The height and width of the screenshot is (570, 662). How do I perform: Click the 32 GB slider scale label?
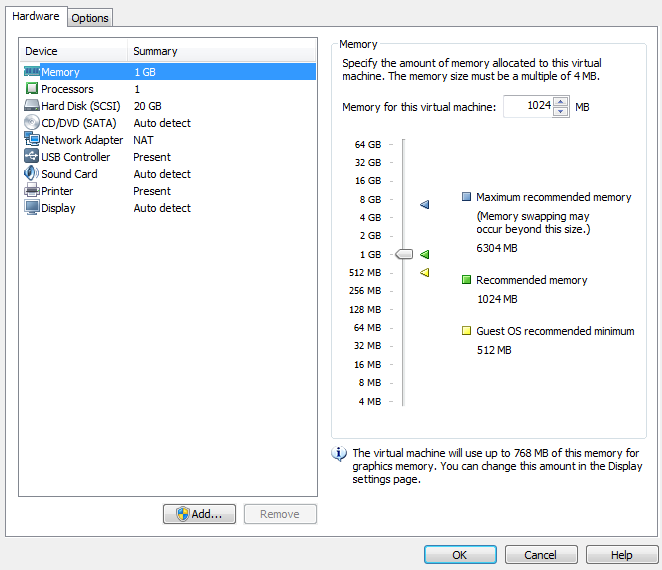[x=368, y=163]
